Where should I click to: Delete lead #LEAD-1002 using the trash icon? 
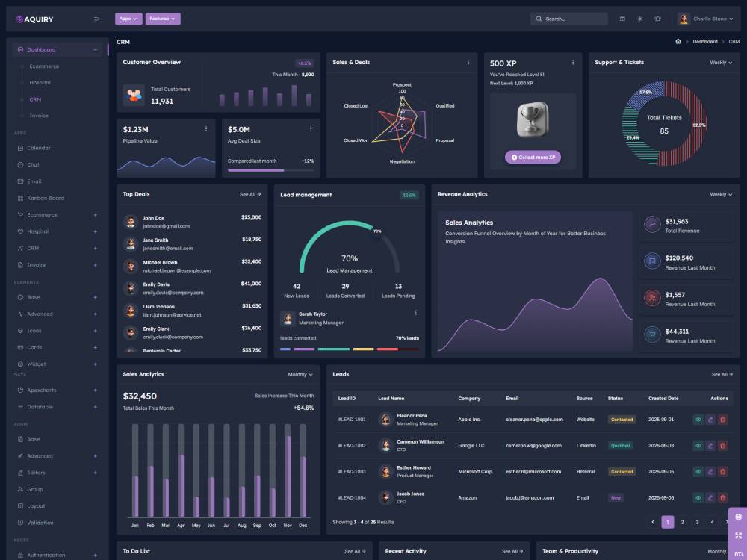coord(722,446)
